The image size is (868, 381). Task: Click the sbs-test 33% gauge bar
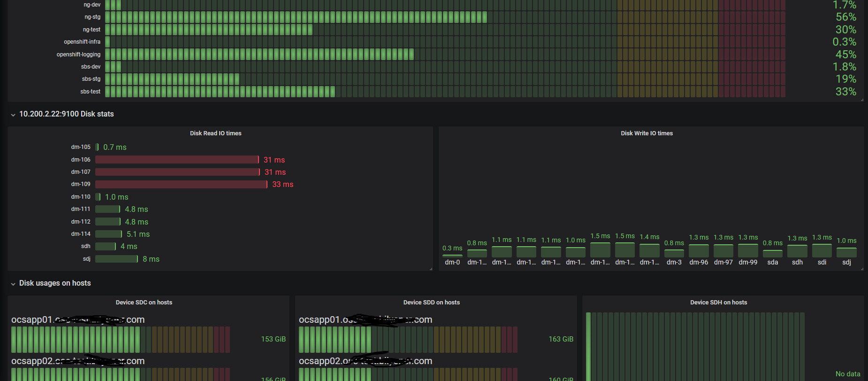click(x=220, y=92)
